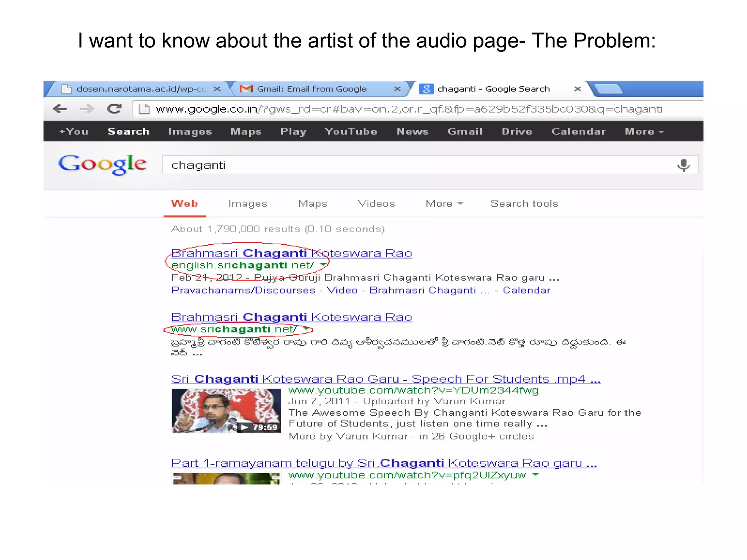The width and height of the screenshot is (747, 560).
Task: Switch to Images results tab
Action: point(248,203)
